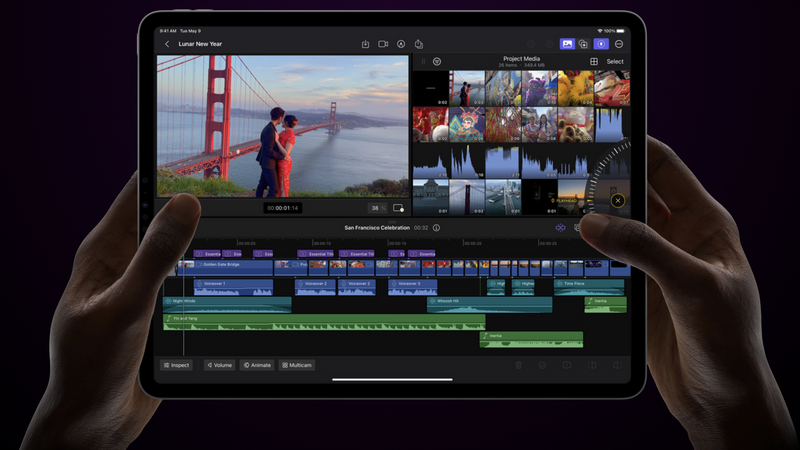Screen dimensions: 800x450
Task: Tap the disable clip icon
Action: 542,365
